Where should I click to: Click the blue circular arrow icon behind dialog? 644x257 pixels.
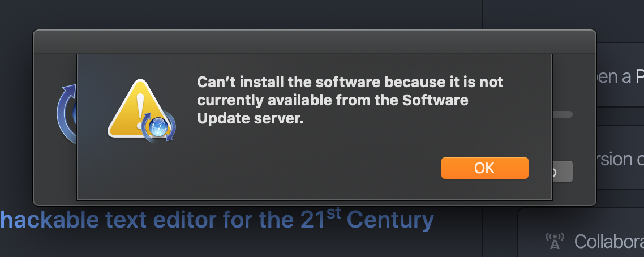pos(67,114)
